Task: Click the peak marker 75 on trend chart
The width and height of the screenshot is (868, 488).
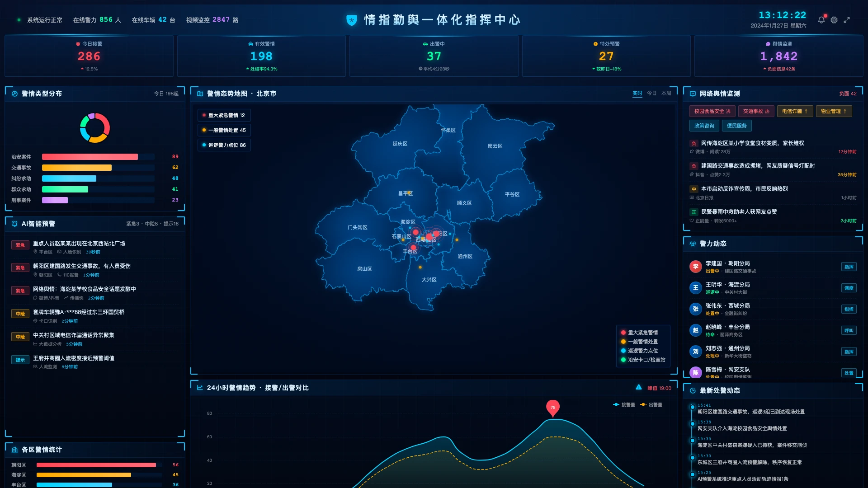Action: tap(552, 408)
